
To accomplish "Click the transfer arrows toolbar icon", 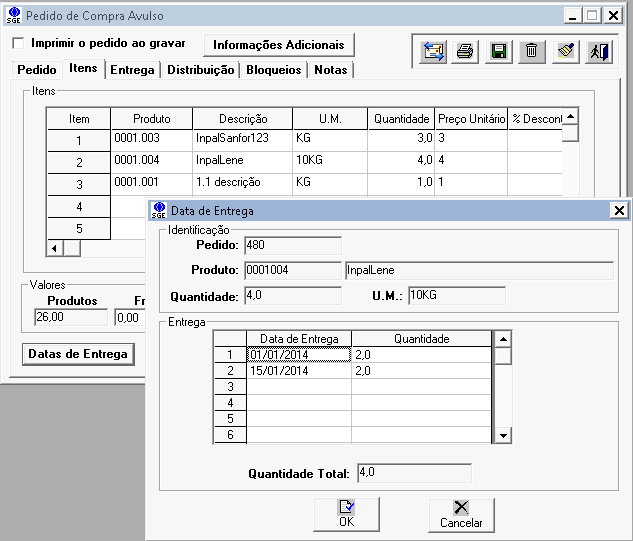I will point(433,51).
